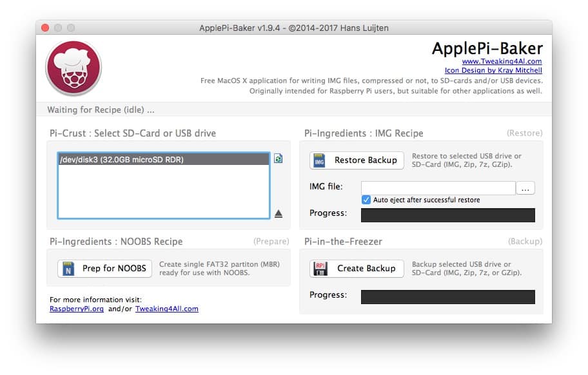The image size is (588, 375).
Task: Click the floppy disk icon on Create Backup
Action: click(320, 269)
